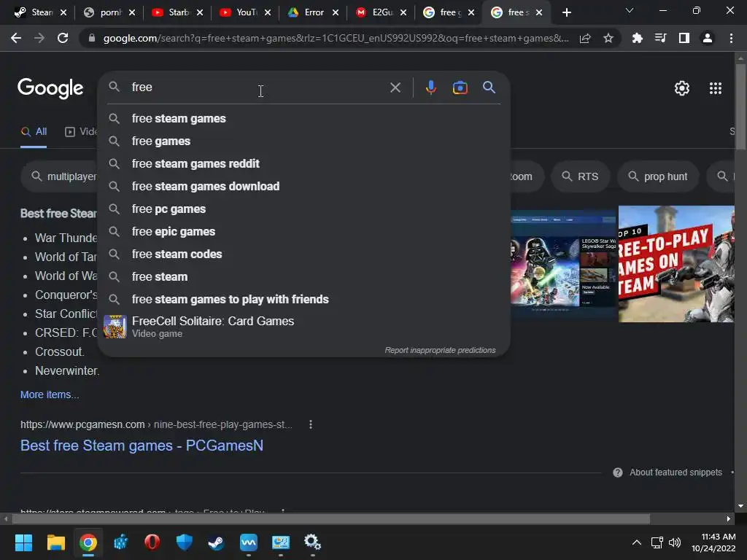Filter by the multiplayer chip
The width and height of the screenshot is (747, 560).
[x=59, y=176]
